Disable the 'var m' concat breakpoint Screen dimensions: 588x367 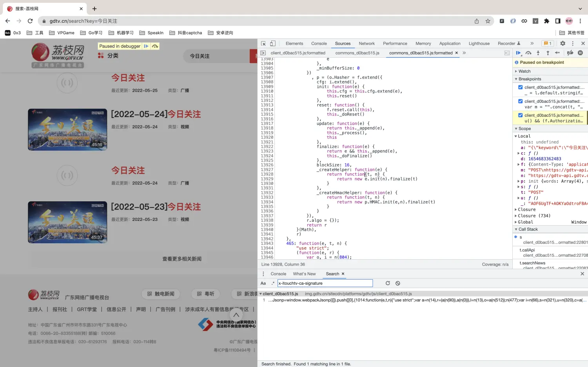[520, 101]
